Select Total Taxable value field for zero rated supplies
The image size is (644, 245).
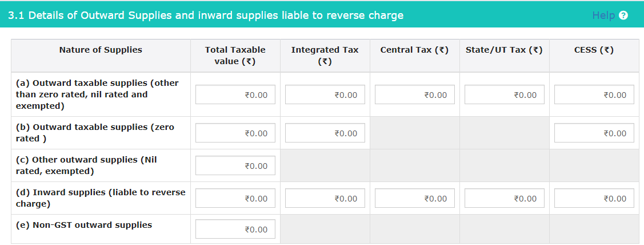click(x=235, y=133)
